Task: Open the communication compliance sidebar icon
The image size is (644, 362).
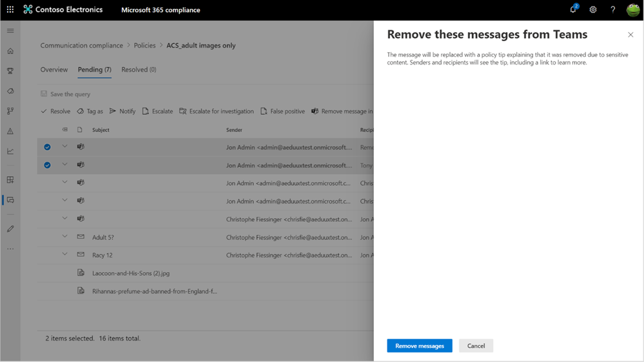Action: coord(10,200)
